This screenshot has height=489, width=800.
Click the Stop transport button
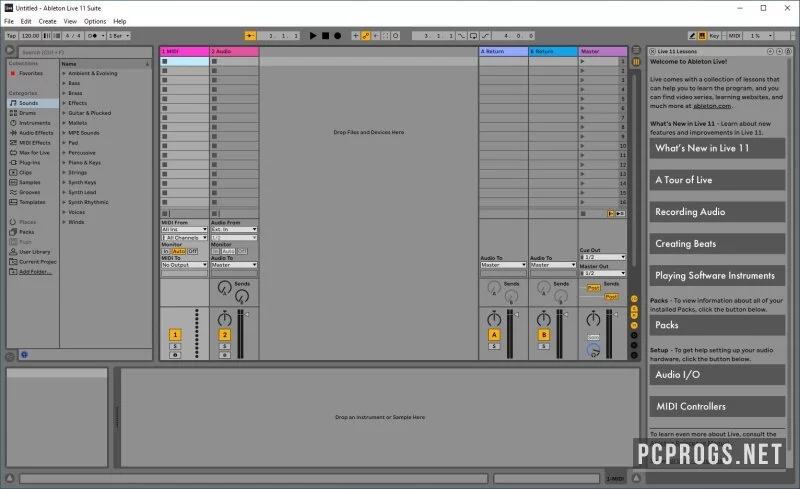pos(325,36)
